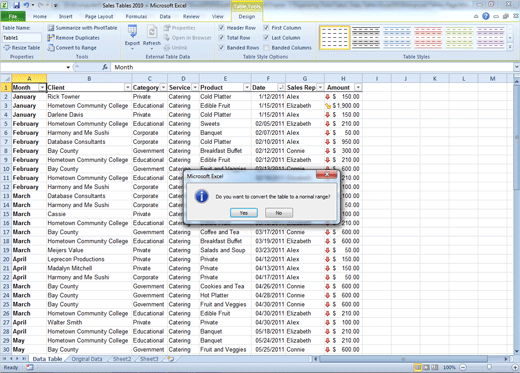Click the insert new worksheet tab icon

coord(170,359)
